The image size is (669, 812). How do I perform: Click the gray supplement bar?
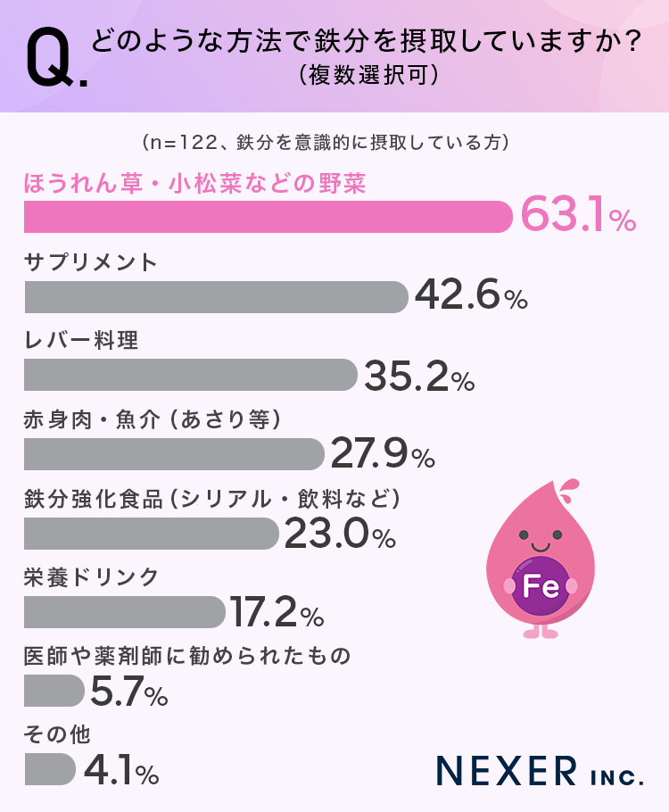point(216,297)
